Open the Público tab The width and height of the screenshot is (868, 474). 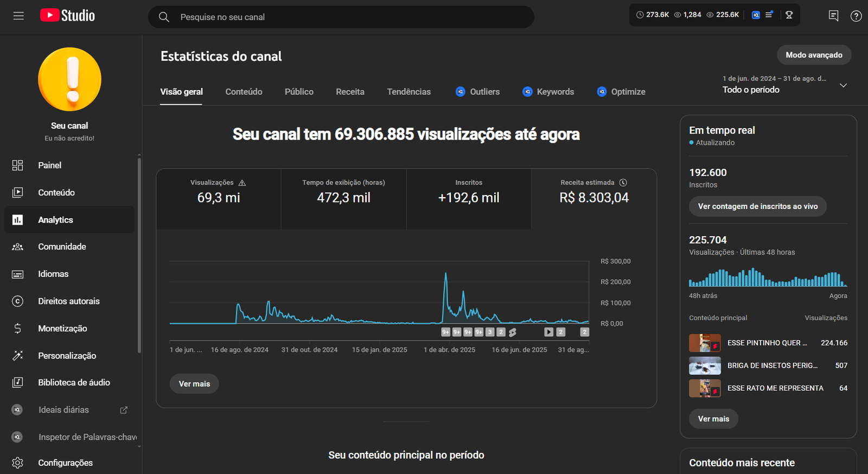click(299, 92)
